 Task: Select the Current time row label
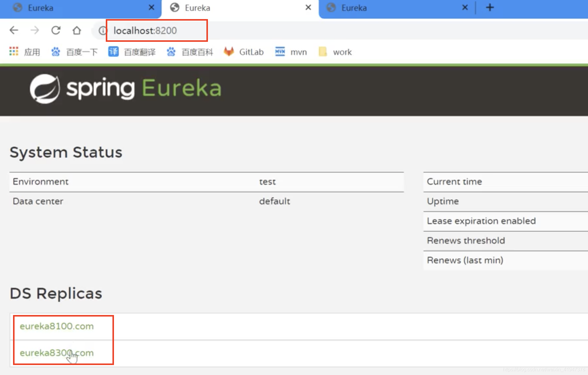pos(454,181)
